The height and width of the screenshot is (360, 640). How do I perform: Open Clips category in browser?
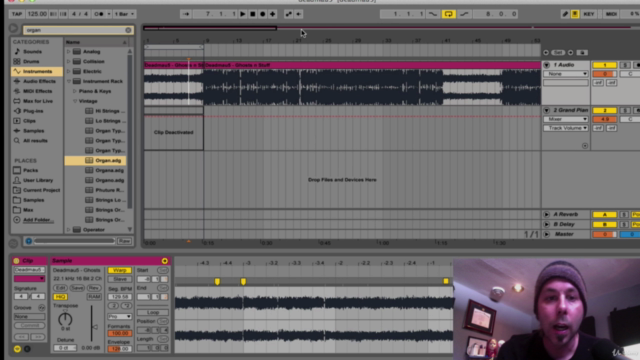[29, 121]
